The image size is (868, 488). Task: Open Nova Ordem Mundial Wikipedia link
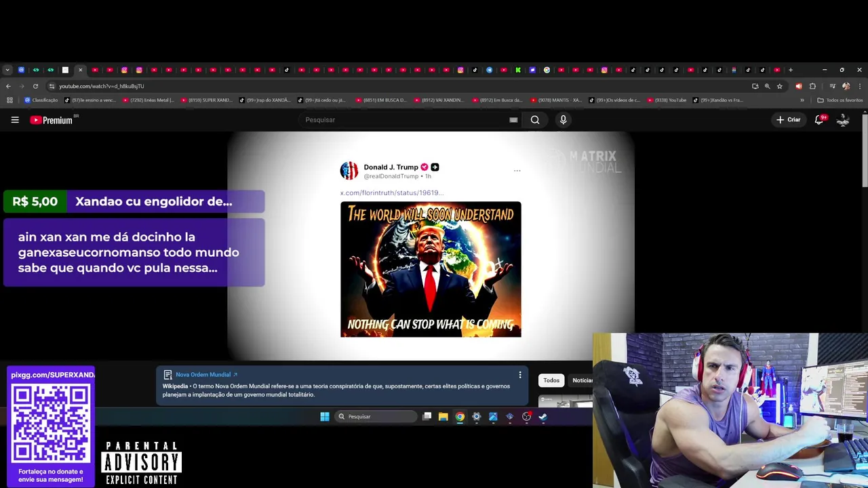pyautogui.click(x=206, y=375)
